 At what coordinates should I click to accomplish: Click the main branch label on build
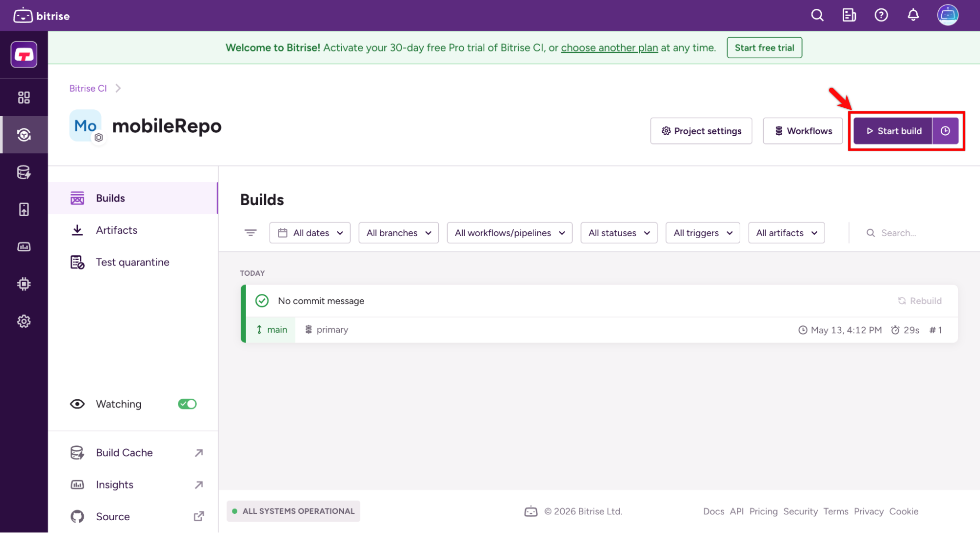[272, 330]
